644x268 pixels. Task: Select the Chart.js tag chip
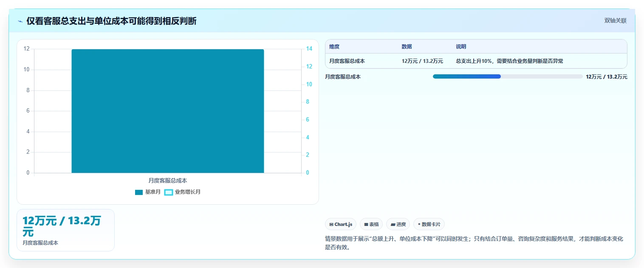(341, 224)
